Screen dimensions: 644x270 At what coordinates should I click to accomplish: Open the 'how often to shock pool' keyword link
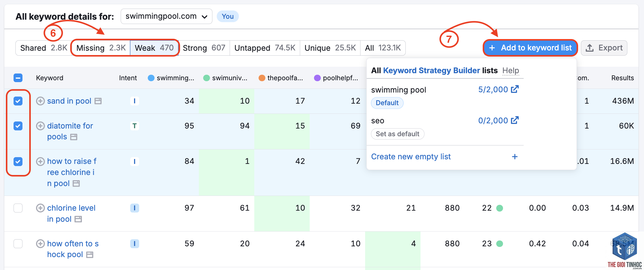73,249
